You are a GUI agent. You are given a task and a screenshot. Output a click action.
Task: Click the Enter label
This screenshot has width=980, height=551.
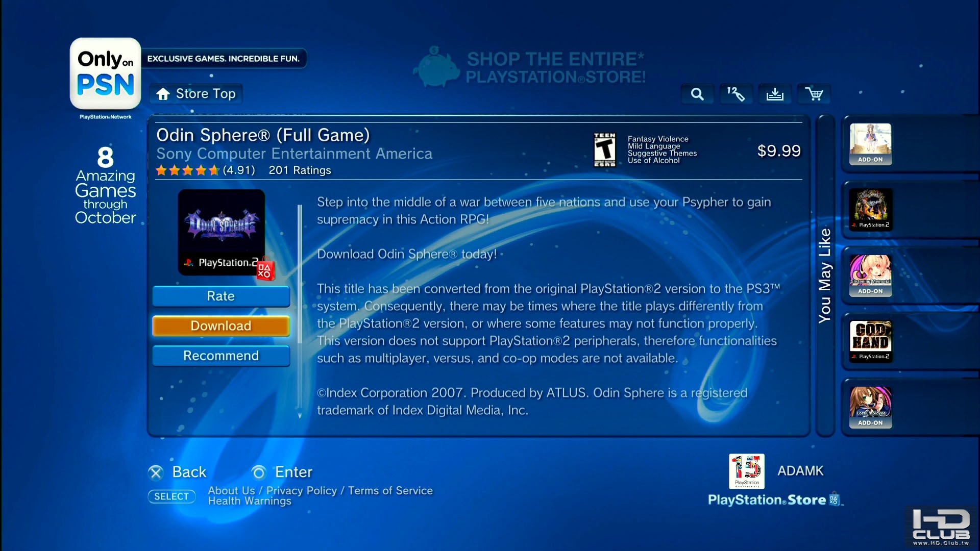click(x=293, y=472)
